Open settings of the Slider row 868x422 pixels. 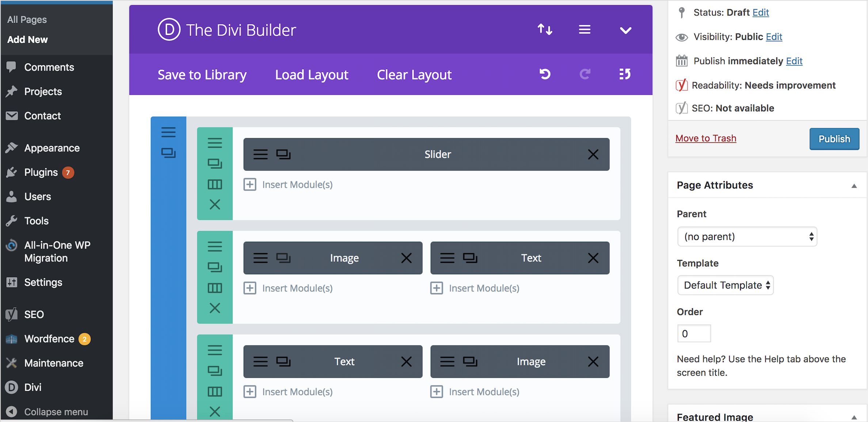click(x=215, y=143)
